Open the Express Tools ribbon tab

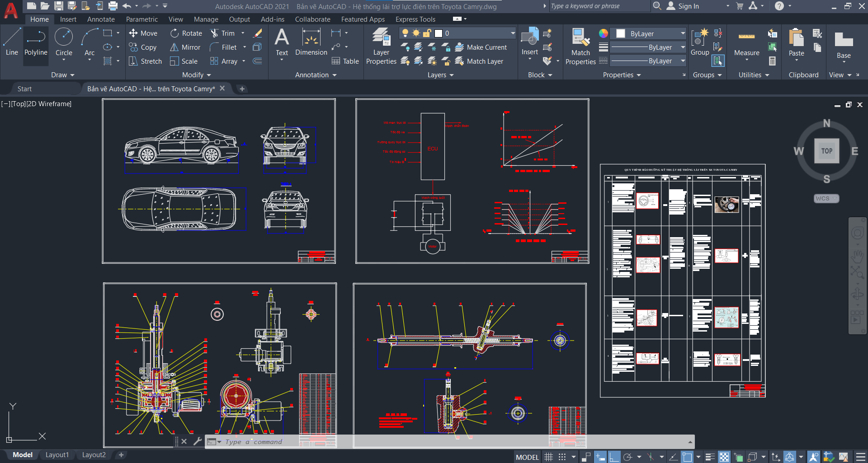(415, 19)
